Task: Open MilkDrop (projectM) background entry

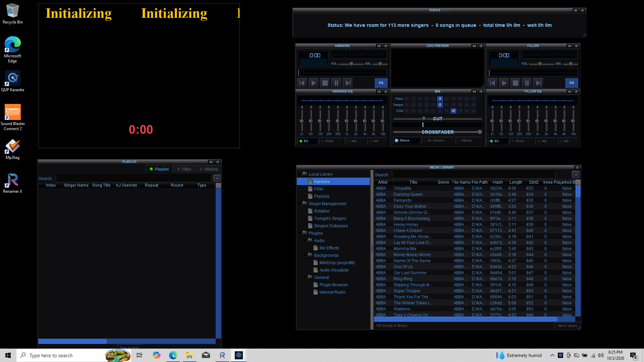Action: click(x=337, y=263)
